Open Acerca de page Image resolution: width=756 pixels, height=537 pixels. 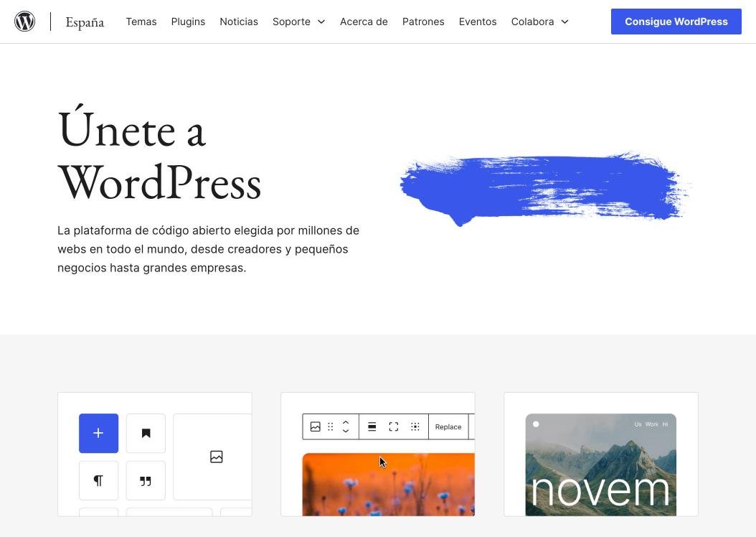pos(364,22)
